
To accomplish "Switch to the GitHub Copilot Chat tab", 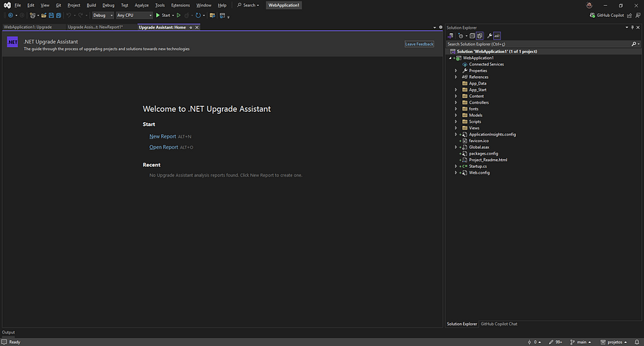I will tap(499, 324).
